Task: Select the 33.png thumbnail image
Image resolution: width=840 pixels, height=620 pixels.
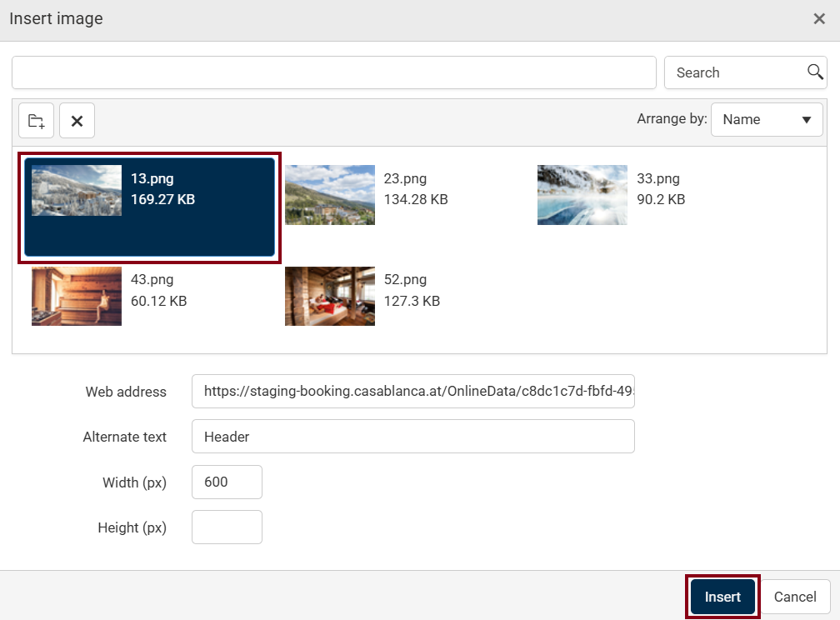Action: tap(582, 194)
